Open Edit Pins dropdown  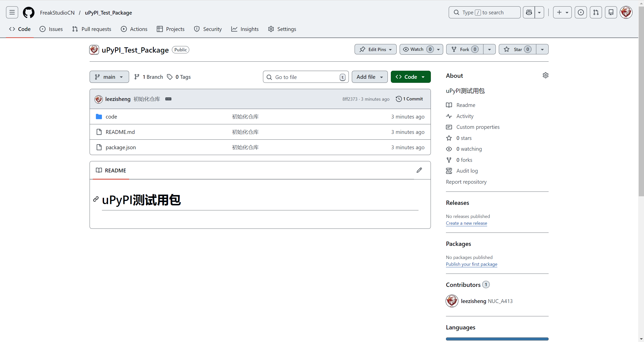(x=375, y=49)
